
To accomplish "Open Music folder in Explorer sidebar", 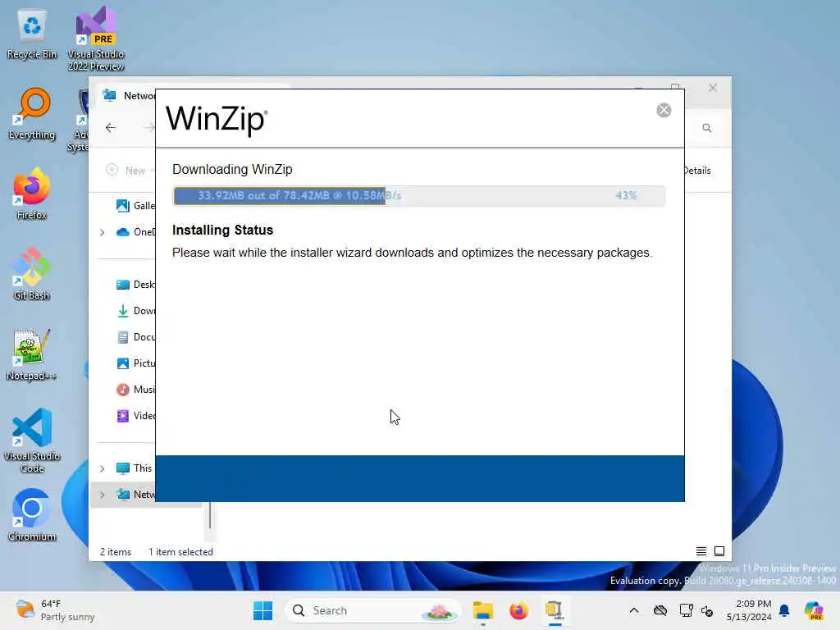I will point(135,390).
